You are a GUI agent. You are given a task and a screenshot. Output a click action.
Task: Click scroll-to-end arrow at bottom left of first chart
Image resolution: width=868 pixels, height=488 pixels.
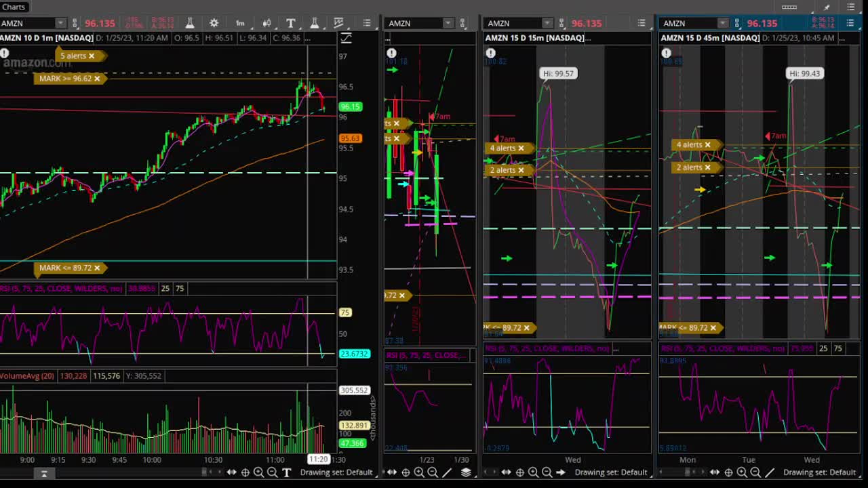pyautogui.click(x=44, y=473)
